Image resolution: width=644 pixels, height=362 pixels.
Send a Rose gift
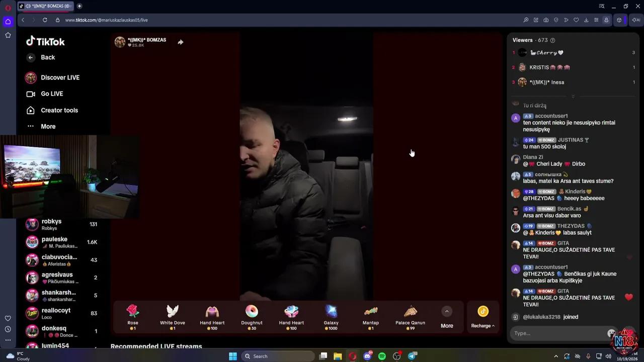coord(133,318)
